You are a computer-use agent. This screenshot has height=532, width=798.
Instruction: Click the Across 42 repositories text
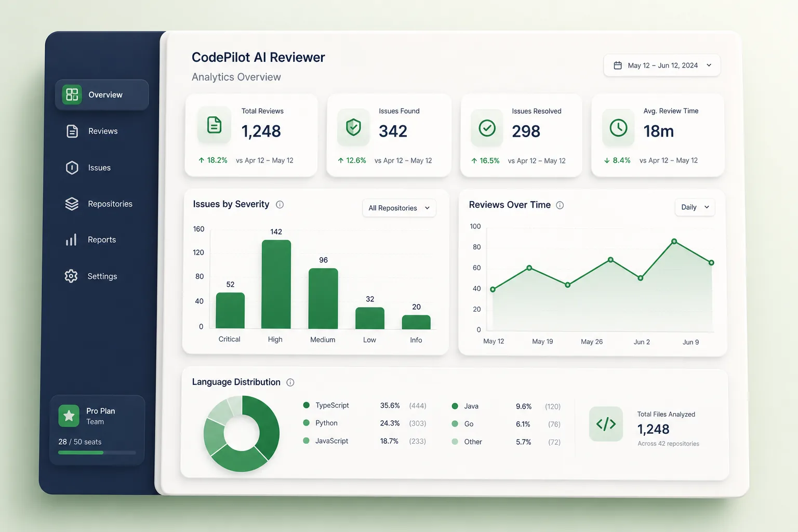click(668, 444)
